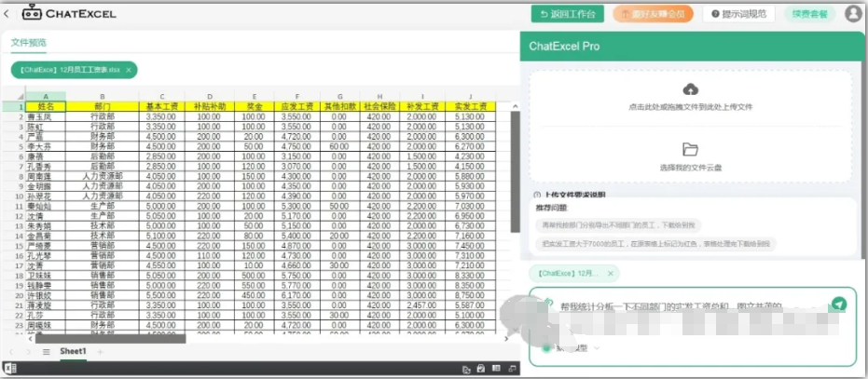Select column D header
The width and height of the screenshot is (868, 379).
209,96
